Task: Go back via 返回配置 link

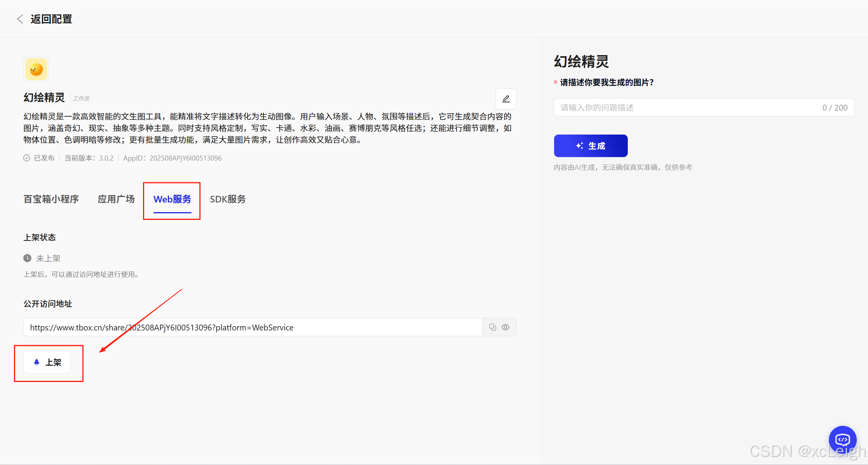Action: point(52,19)
